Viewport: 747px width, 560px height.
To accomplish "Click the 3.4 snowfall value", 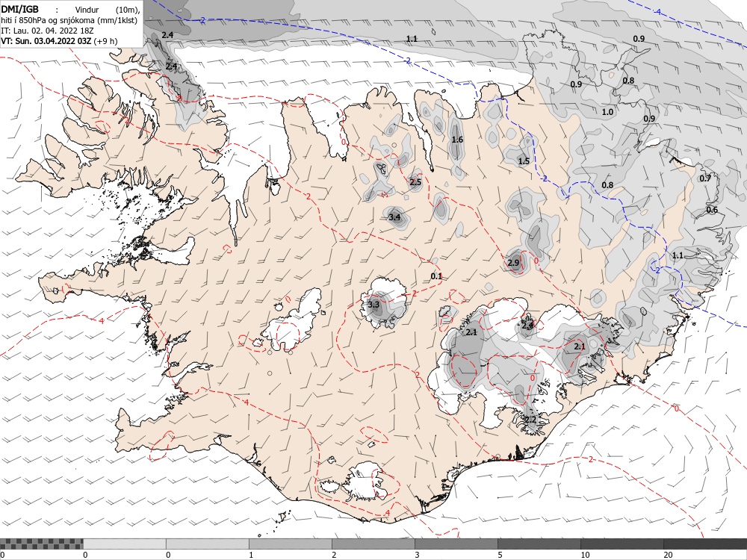I will click(x=394, y=217).
